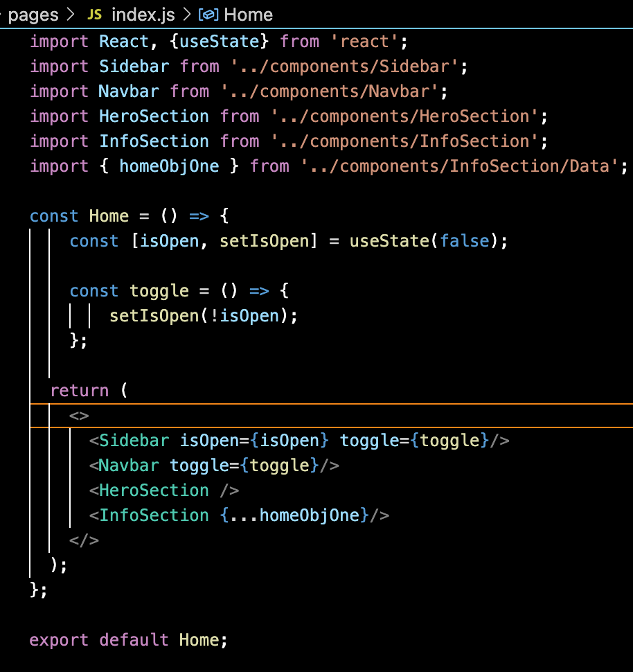Click the JS file icon in breadcrumb
The height and width of the screenshot is (672, 633).
[x=94, y=15]
